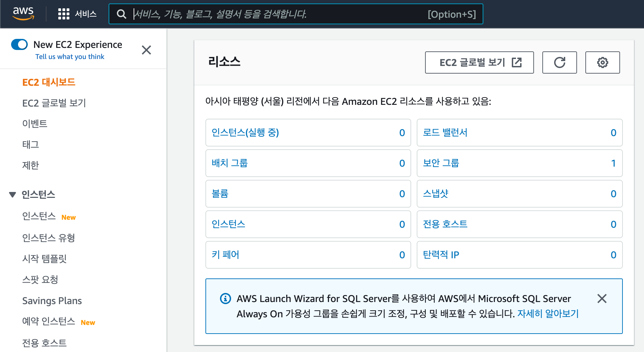Open the Tell us what you think link
The width and height of the screenshot is (644, 352).
70,57
